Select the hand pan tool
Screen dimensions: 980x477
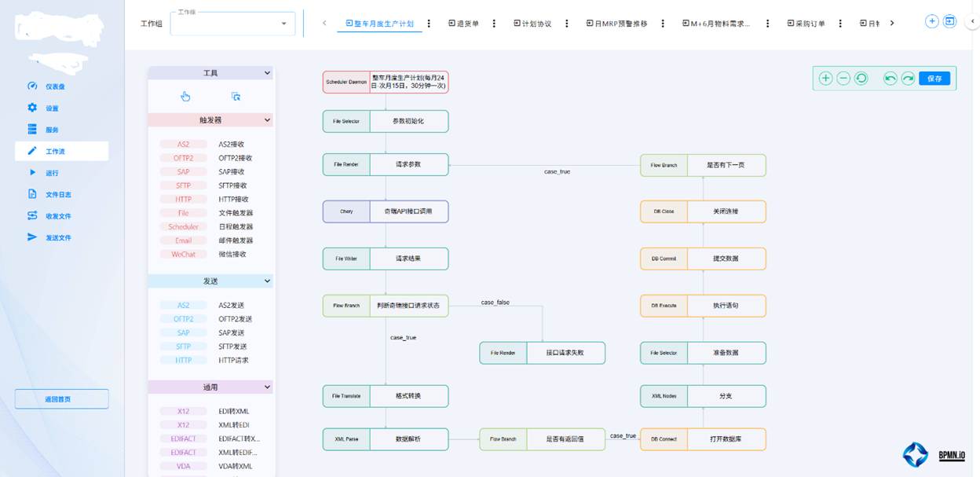click(x=185, y=97)
